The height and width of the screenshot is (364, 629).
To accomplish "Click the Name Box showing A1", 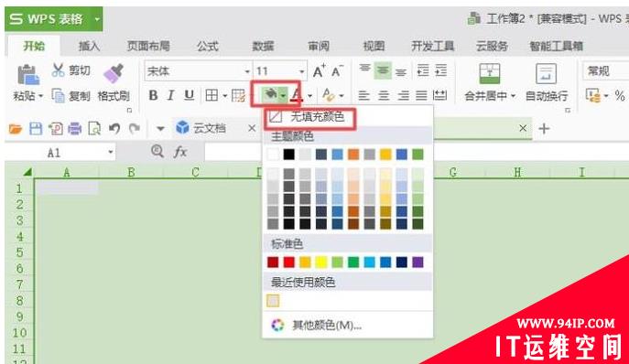I will click(60, 153).
